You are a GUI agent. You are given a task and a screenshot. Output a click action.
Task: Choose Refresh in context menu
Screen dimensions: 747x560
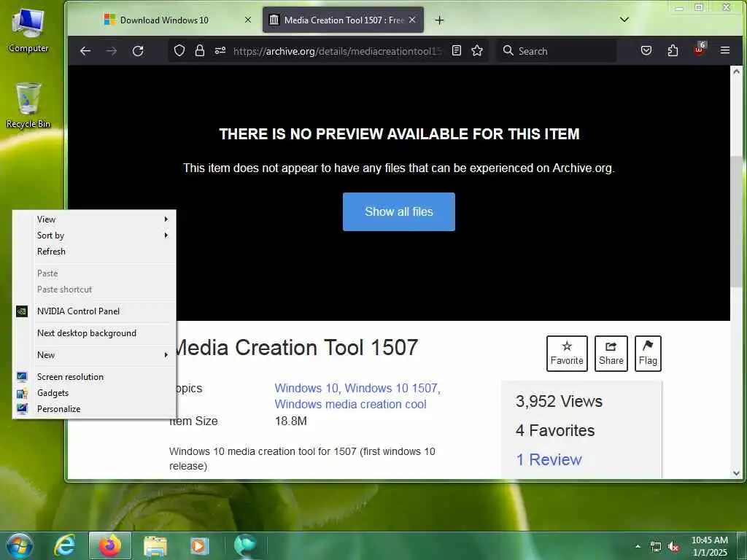94,252
